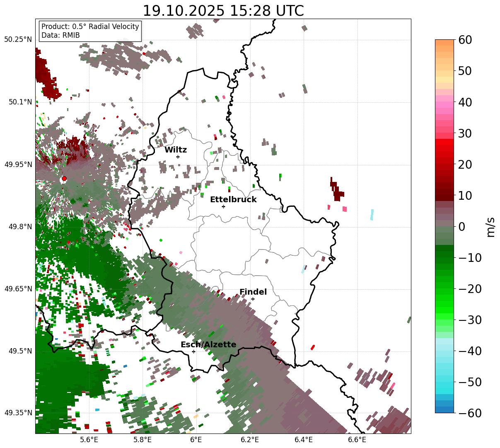The width and height of the screenshot is (500, 448).
Task: Click the red radar site marker dot
Action: pyautogui.click(x=64, y=179)
